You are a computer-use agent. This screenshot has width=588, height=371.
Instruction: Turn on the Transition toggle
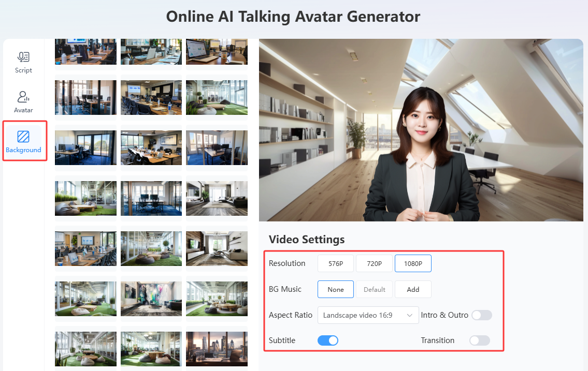pyautogui.click(x=479, y=340)
